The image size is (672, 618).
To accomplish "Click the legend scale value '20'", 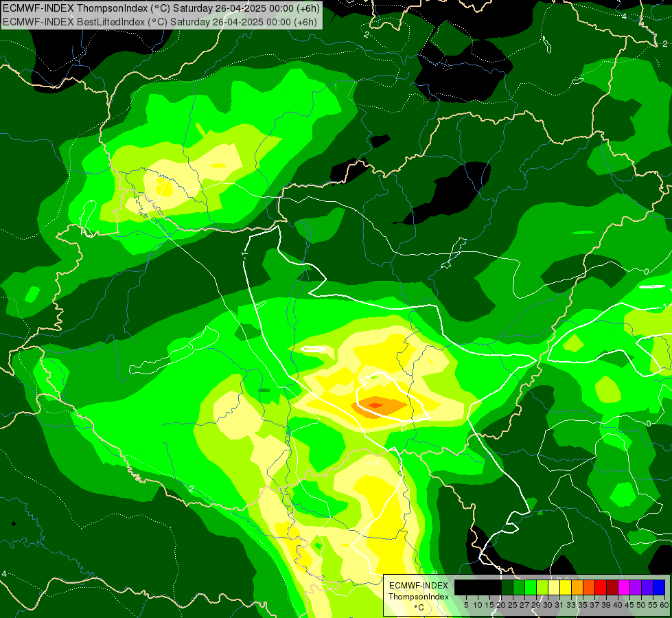I will point(501,605).
